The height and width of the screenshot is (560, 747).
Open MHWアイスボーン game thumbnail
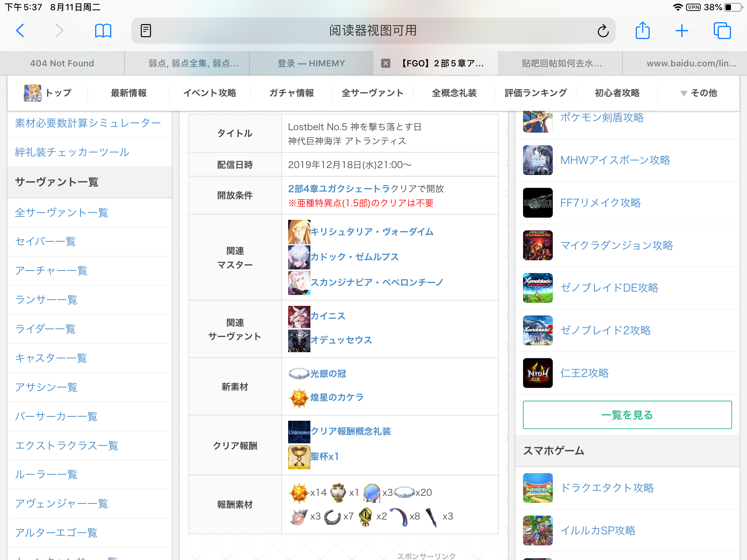[x=538, y=160]
